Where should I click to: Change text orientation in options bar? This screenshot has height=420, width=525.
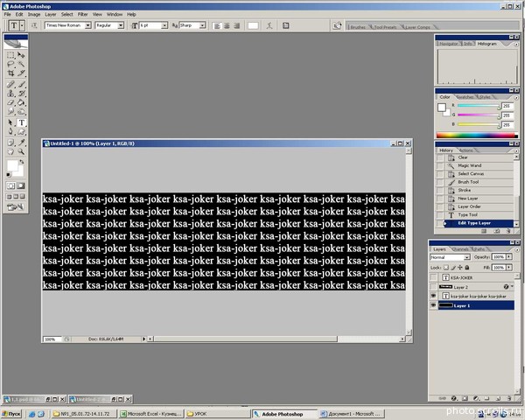34,25
